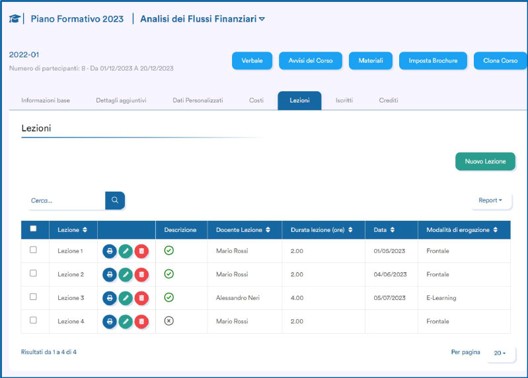Delete Lezione 2 with the red trash
This screenshot has height=378, width=528.
coord(141,275)
